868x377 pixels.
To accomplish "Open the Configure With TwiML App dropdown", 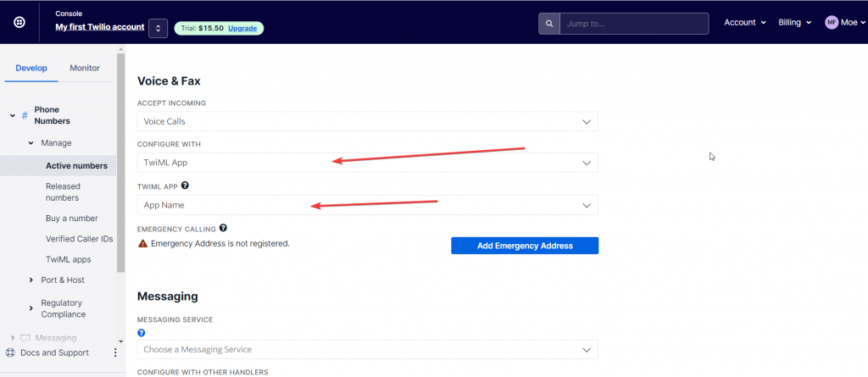I will click(x=368, y=163).
